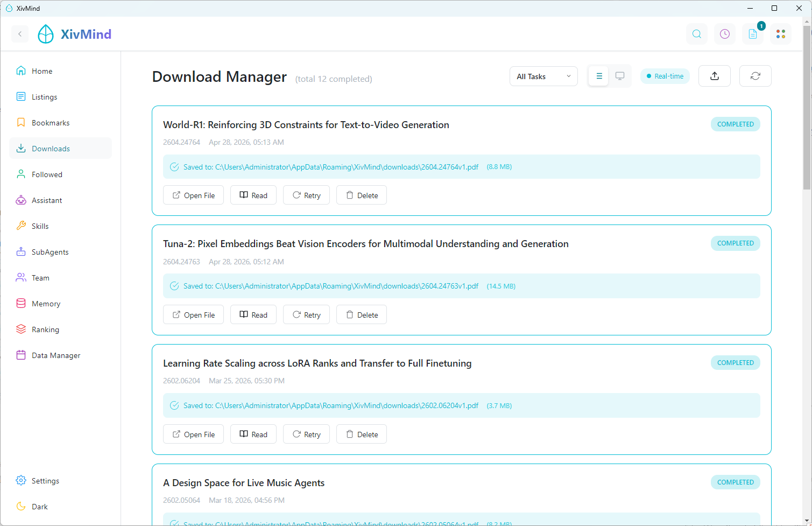Click the vertical scrollbar thumb
The width and height of the screenshot is (812, 526).
click(x=807, y=108)
